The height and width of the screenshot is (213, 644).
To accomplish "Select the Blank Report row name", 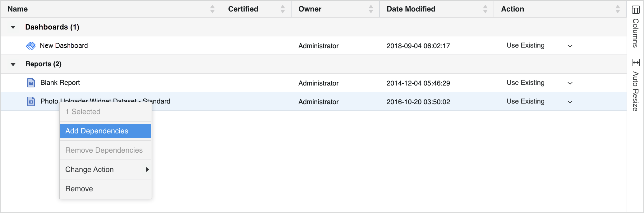I will click(x=60, y=83).
